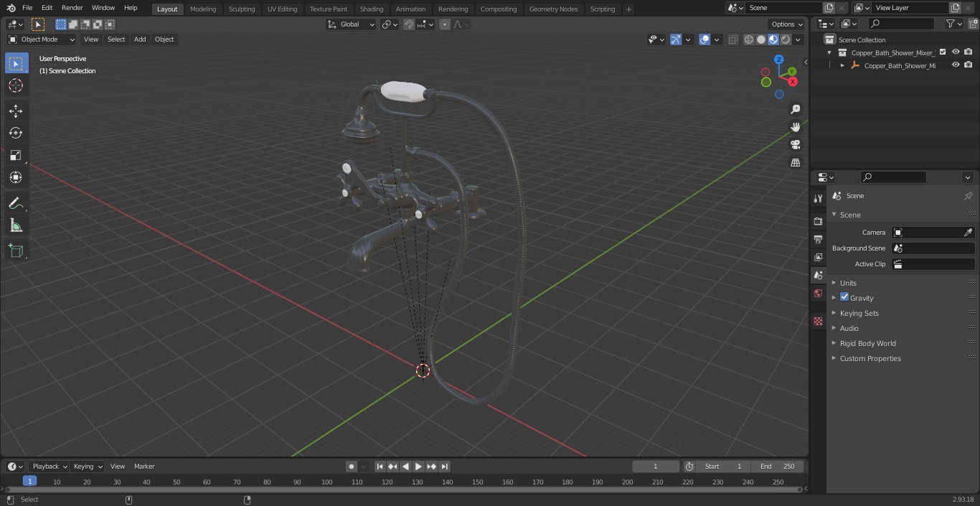Screen dimensions: 980x506
Task: Open the Texture properties tab
Action: [x=818, y=321]
